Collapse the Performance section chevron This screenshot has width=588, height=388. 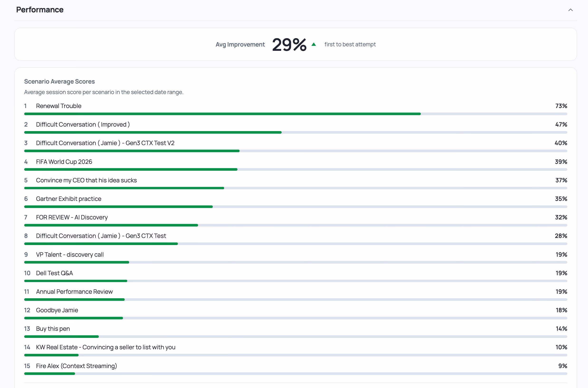(570, 10)
